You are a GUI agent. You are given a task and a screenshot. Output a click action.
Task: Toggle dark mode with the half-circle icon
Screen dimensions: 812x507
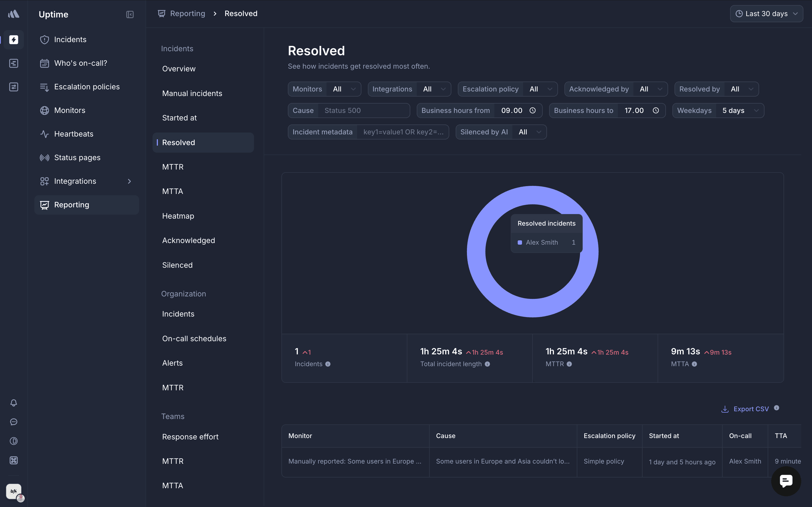[13, 441]
